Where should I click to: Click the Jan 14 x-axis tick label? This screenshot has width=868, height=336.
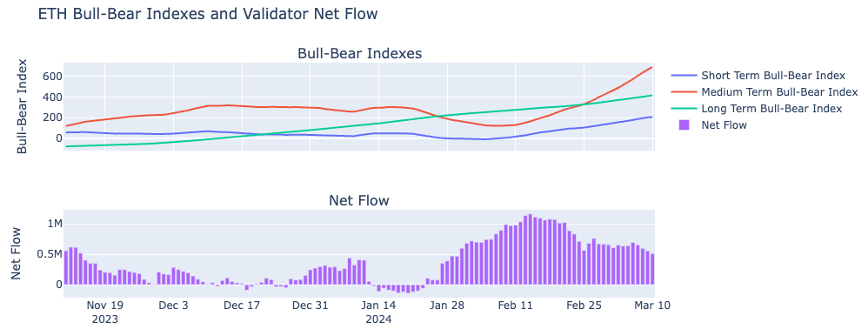(x=378, y=306)
